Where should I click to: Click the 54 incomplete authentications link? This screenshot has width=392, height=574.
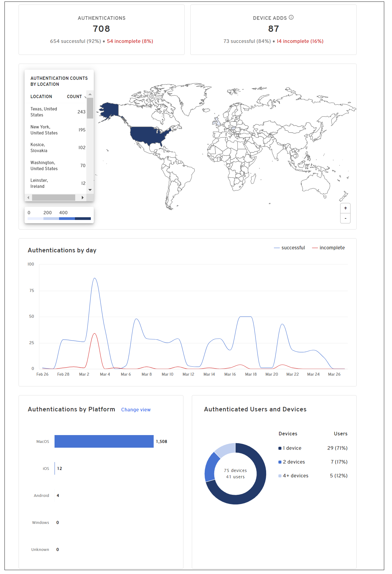point(130,41)
